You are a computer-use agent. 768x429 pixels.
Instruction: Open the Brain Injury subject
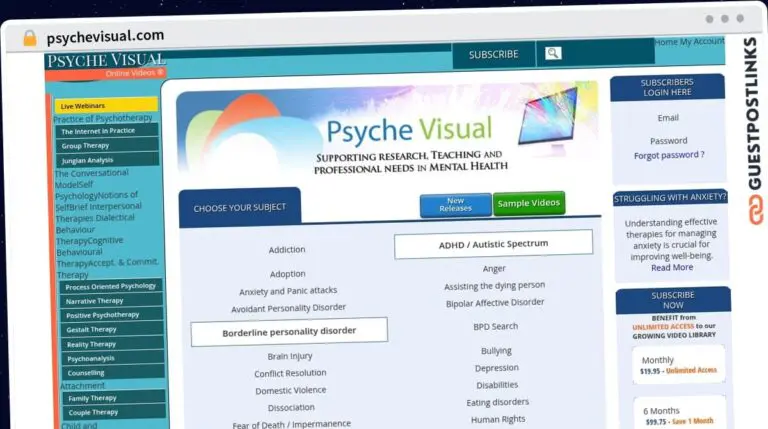point(290,356)
